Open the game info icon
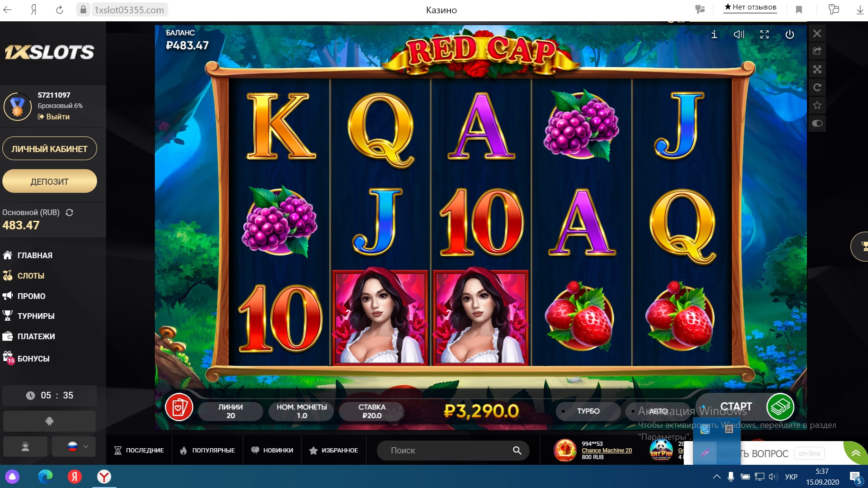Screen dimensions: 868x488 [x=714, y=34]
